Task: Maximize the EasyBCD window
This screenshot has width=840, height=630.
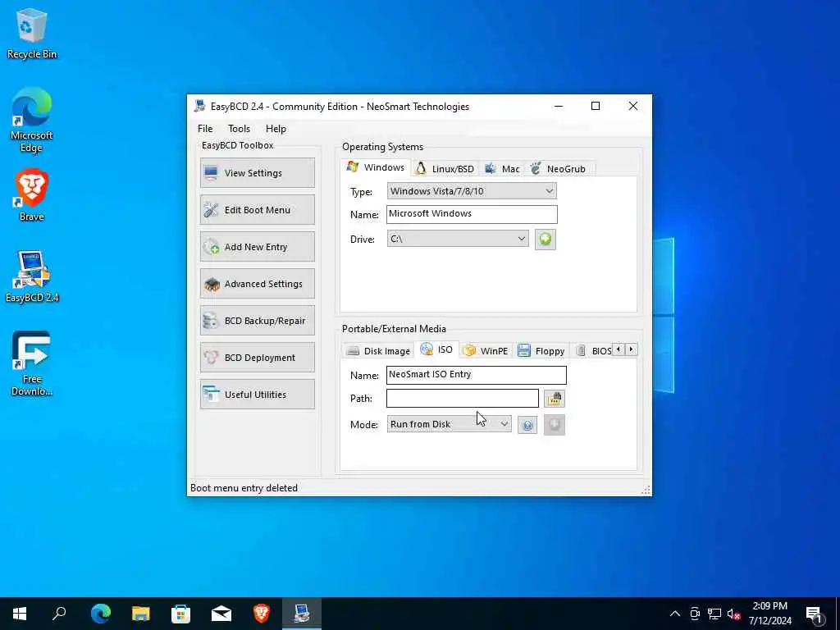Action: pyautogui.click(x=596, y=106)
